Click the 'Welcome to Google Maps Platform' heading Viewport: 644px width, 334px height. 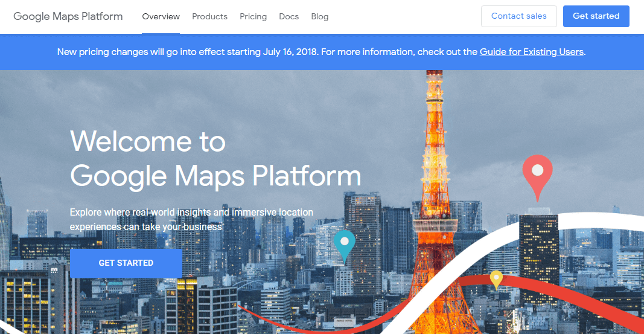[x=215, y=159]
